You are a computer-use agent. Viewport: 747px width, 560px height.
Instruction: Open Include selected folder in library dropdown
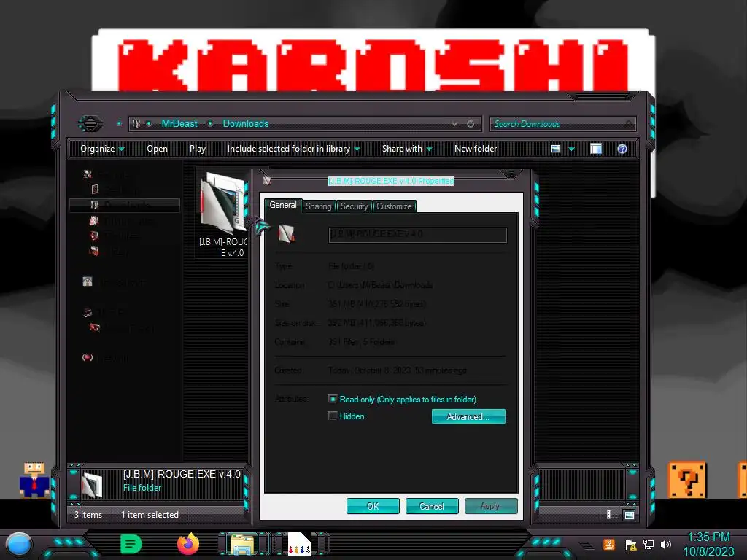[x=293, y=149]
